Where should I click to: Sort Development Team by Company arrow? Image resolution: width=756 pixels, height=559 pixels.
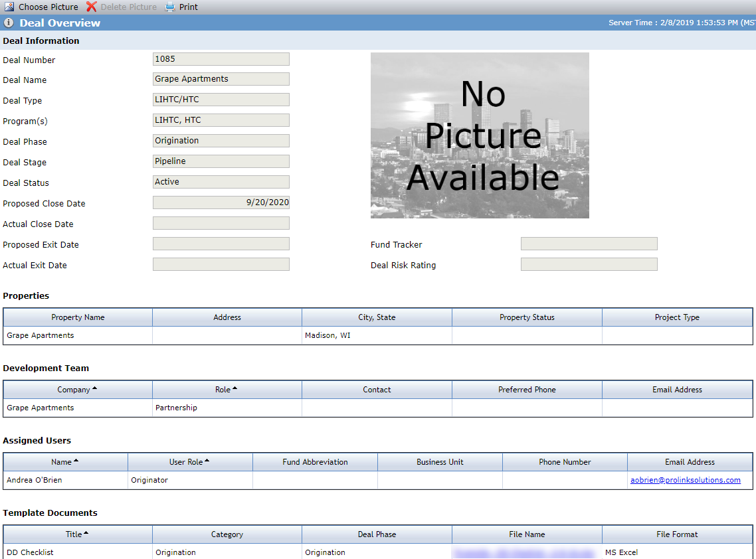point(94,388)
